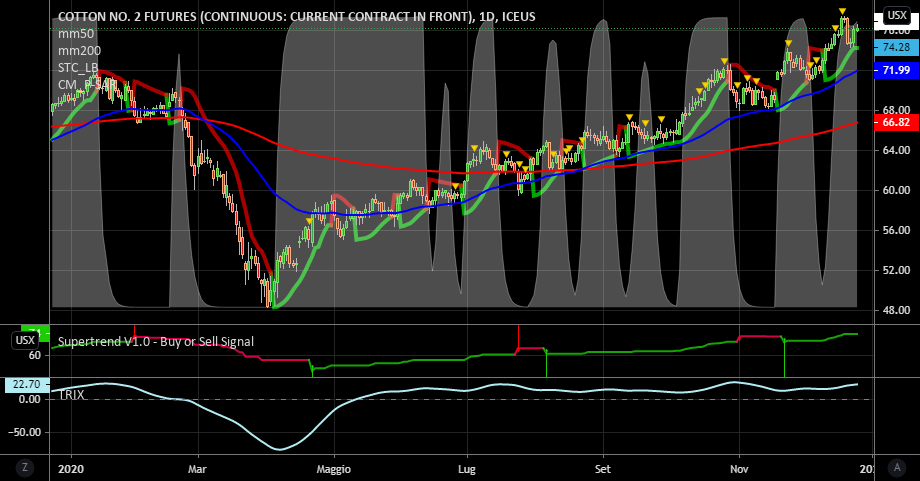Click the topmost yellow triangle marker above the candles
920x481 pixels.
point(843,11)
